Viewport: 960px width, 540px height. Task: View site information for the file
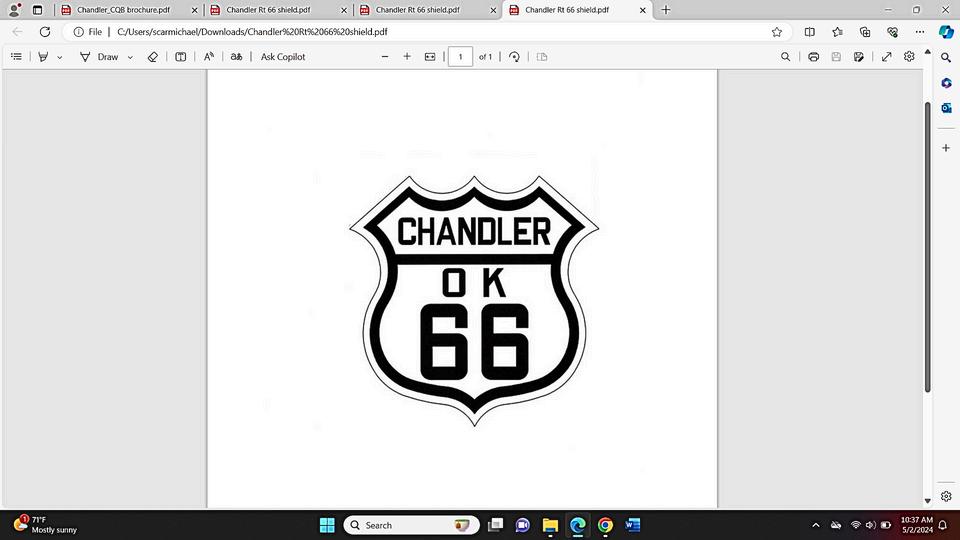(88, 32)
